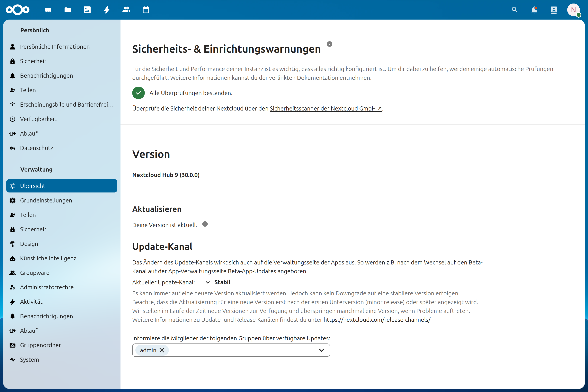Expand the Stabil update channel dropdown
This screenshot has width=588, height=392.
click(218, 282)
